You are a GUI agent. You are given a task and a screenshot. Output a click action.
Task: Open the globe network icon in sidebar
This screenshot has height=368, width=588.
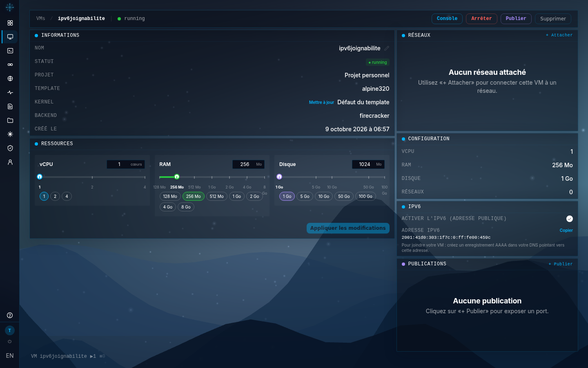[10, 79]
